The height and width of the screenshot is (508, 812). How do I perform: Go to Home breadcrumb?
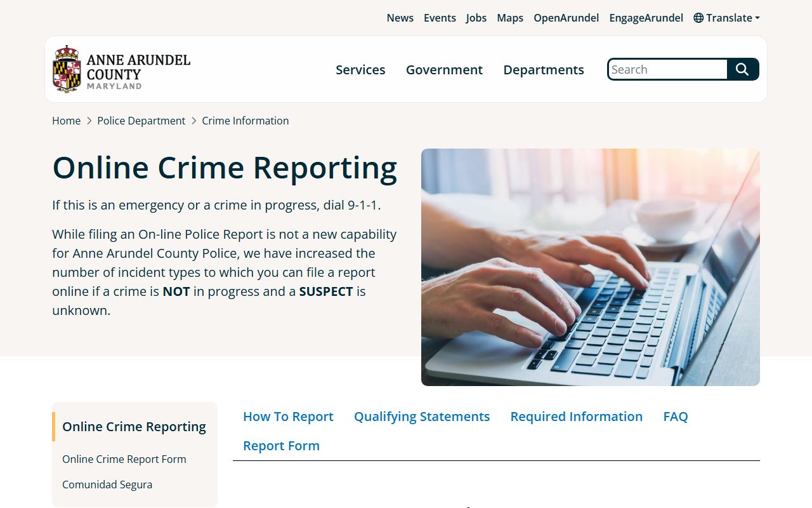66,121
